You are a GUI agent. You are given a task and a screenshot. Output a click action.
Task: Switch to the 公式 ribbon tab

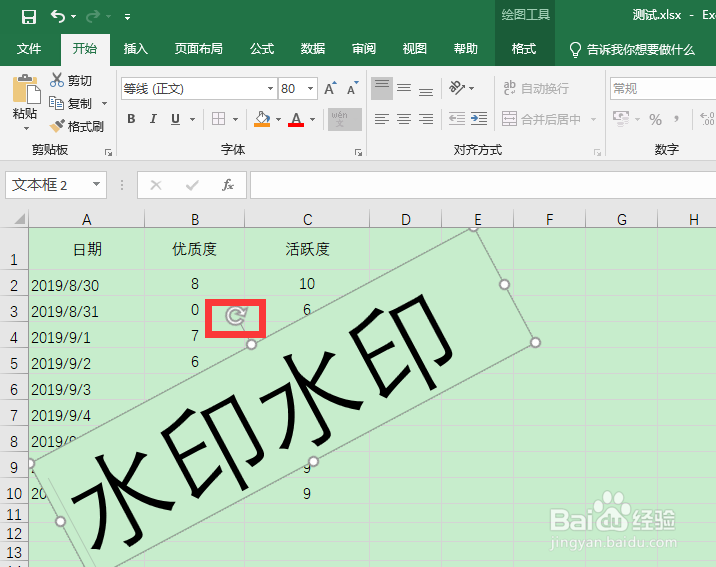click(262, 48)
